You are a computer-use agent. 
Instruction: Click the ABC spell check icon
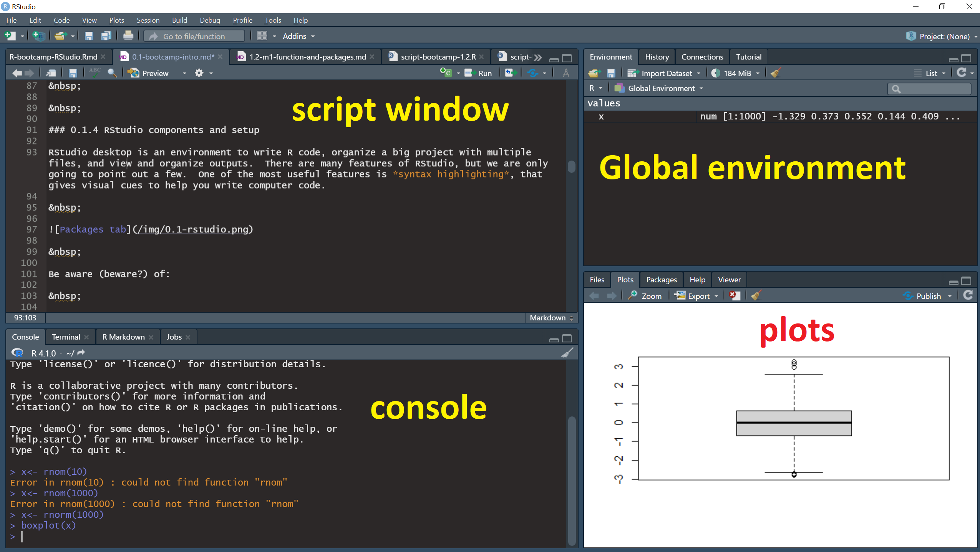pyautogui.click(x=95, y=73)
